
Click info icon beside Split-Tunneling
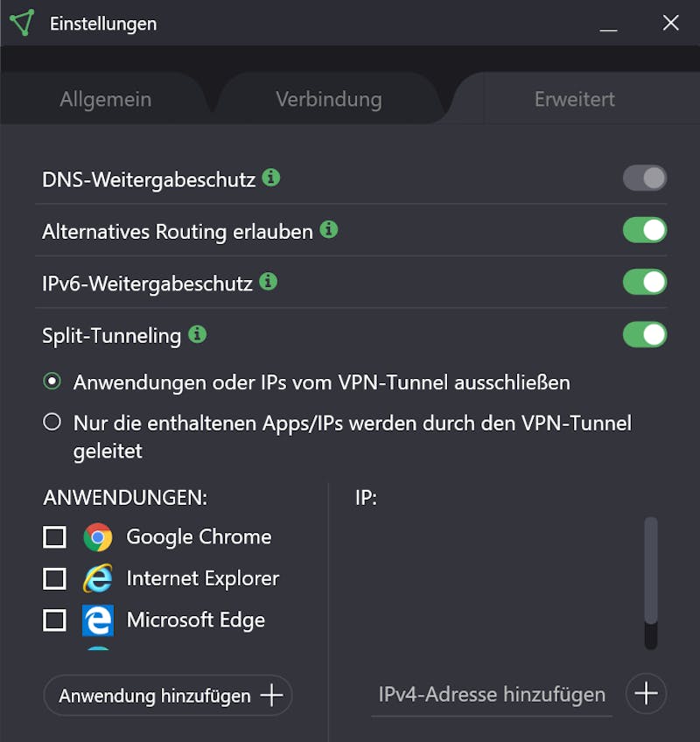click(x=198, y=334)
